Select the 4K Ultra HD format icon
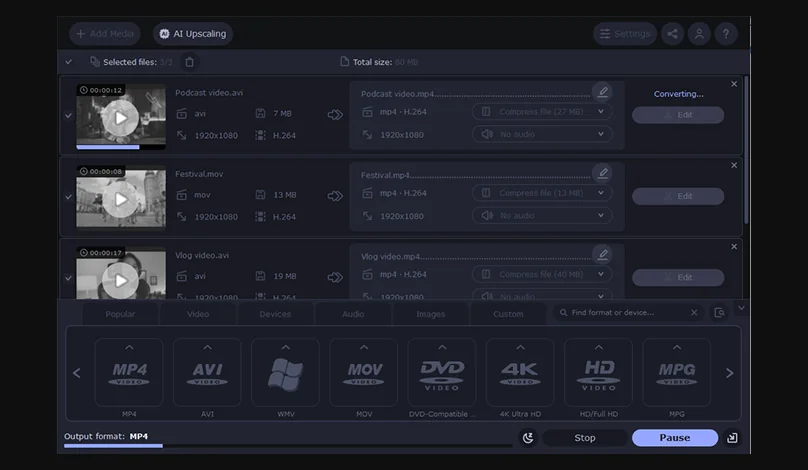 [520, 372]
